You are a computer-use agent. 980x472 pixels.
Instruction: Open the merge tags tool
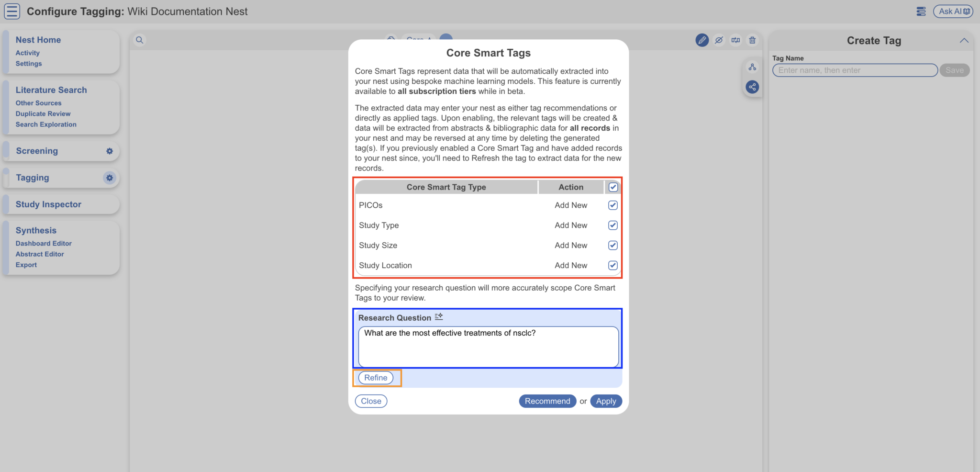click(x=735, y=40)
